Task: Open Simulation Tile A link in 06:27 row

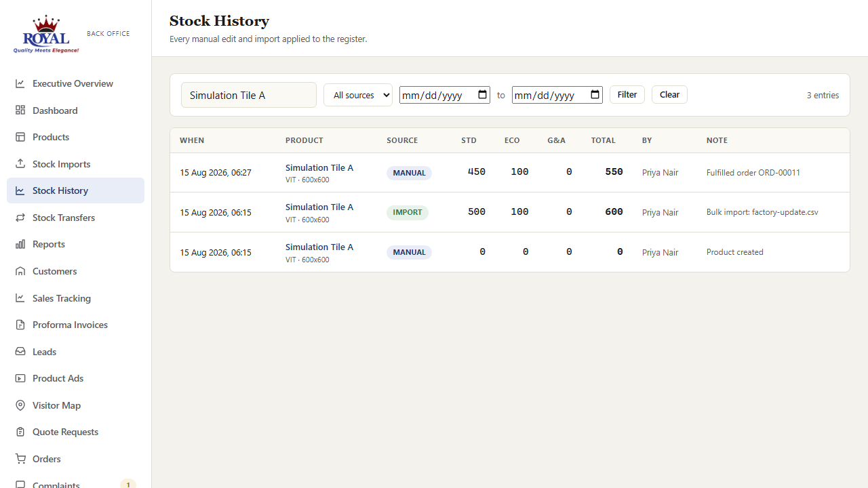Action: pyautogui.click(x=319, y=167)
